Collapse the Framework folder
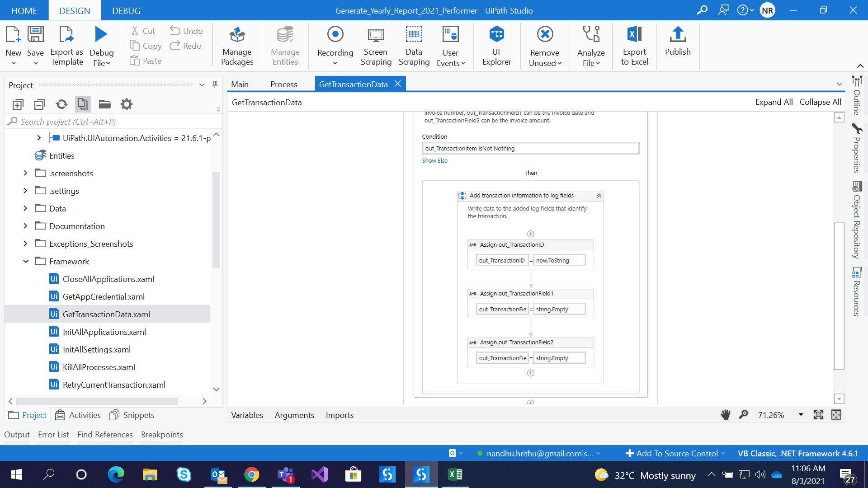Image resolution: width=868 pixels, height=488 pixels. coord(26,261)
